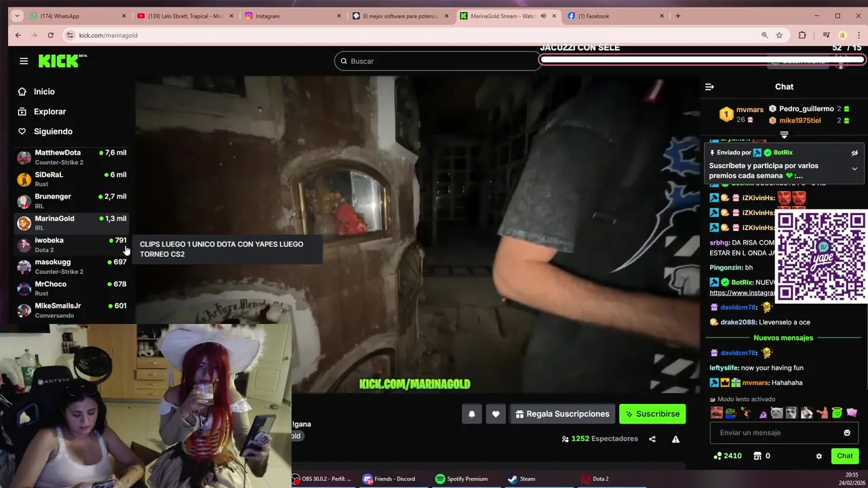Select MarinaGold channel in sidebar

point(71,223)
